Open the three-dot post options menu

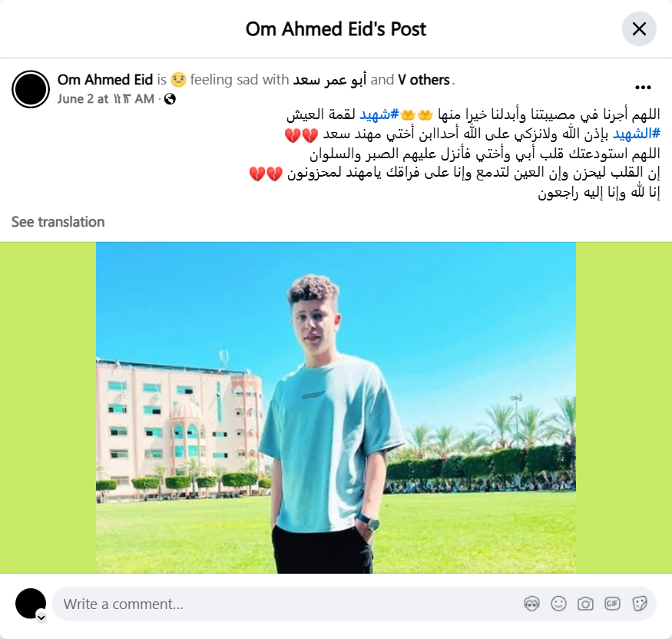click(x=643, y=88)
